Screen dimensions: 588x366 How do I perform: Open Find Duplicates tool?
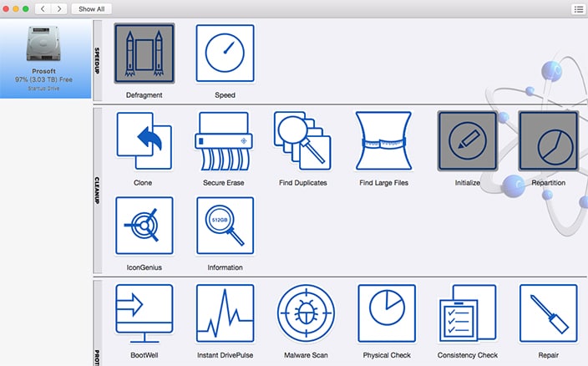[x=302, y=140]
